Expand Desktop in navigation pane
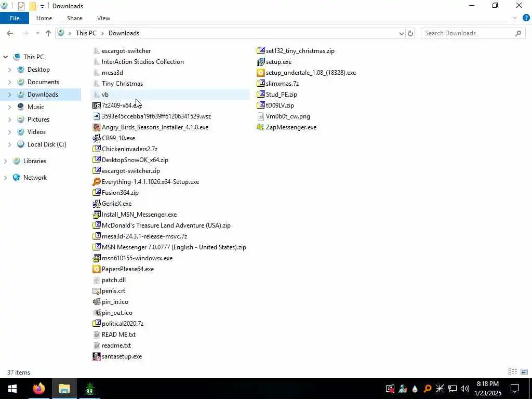 [x=9, y=70]
